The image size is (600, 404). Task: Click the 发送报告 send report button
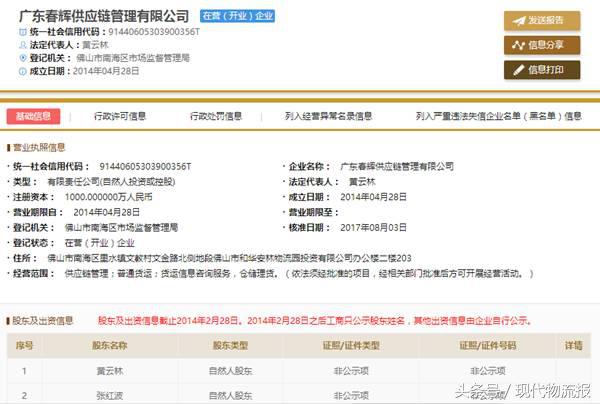[542, 20]
